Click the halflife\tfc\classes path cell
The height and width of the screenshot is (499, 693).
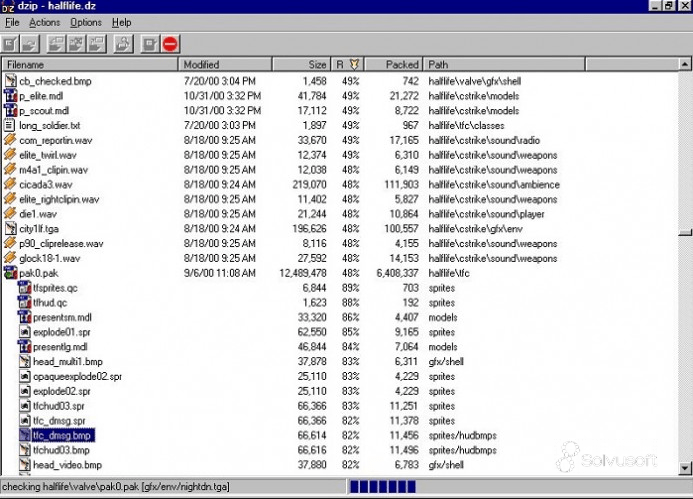pos(466,126)
